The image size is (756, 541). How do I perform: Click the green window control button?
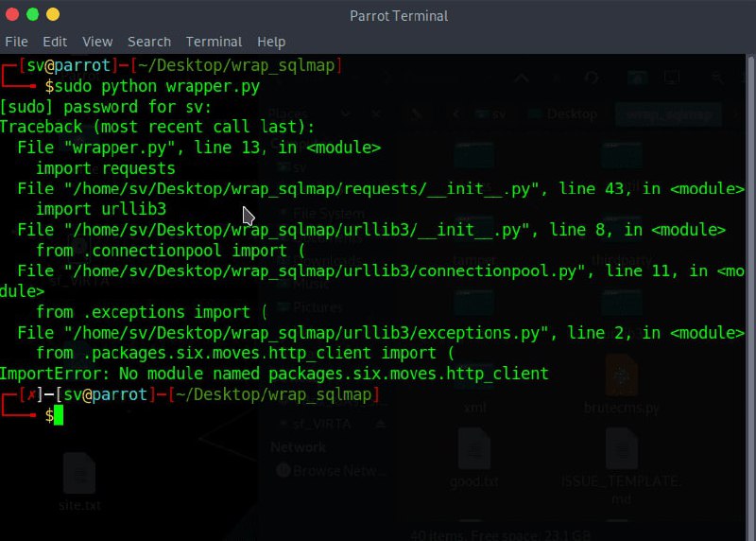[x=33, y=15]
